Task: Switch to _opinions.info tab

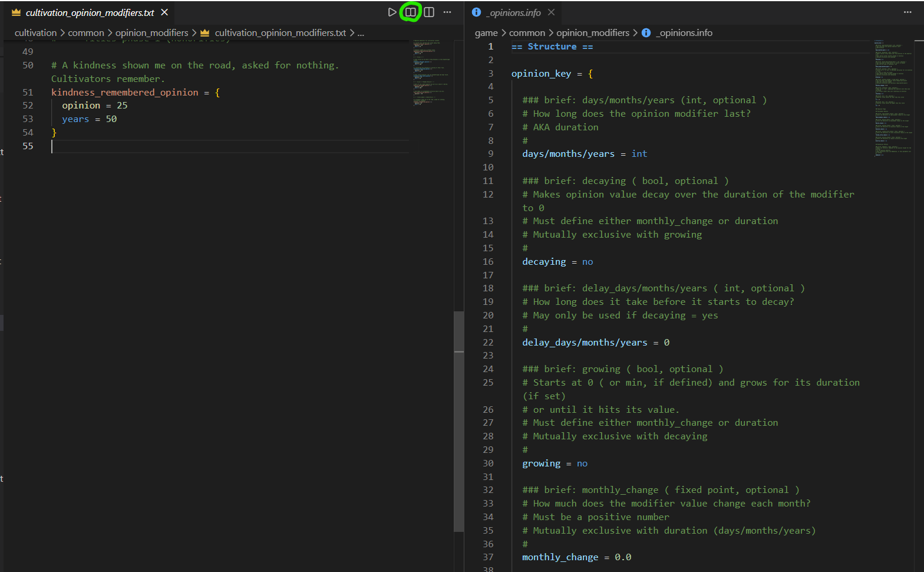Action: point(514,12)
